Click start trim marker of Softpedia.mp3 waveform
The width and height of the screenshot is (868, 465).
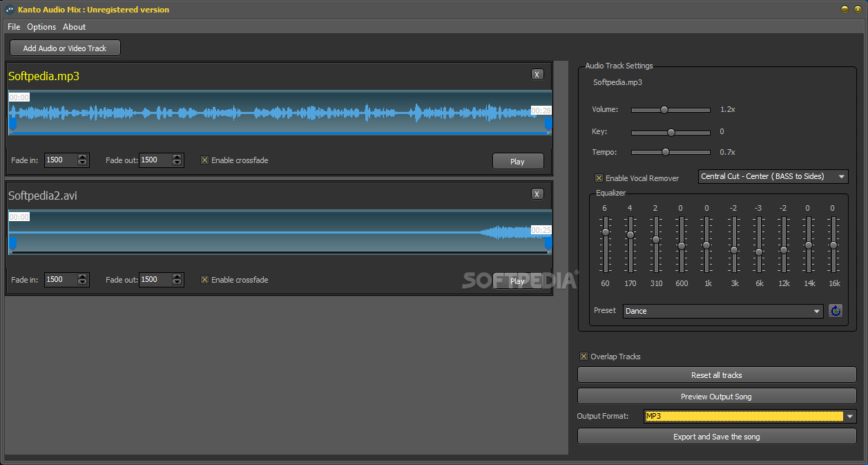tap(12, 124)
